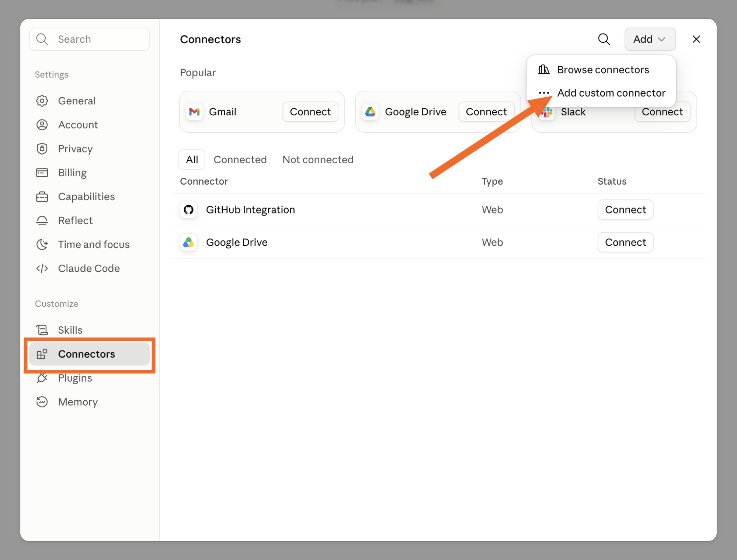Click the Connectors grid icon

point(42,354)
